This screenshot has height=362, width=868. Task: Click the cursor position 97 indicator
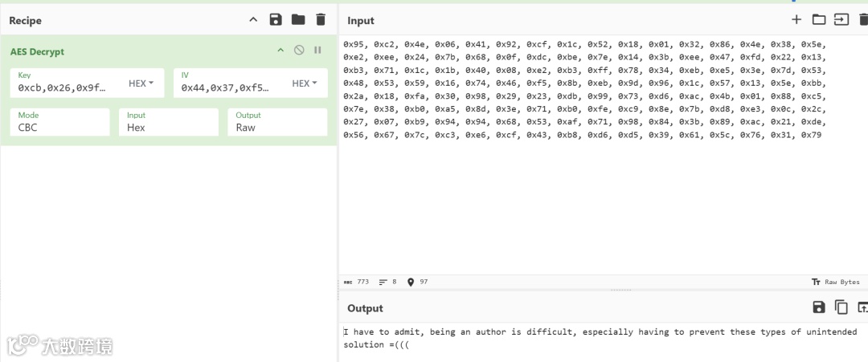[417, 282]
